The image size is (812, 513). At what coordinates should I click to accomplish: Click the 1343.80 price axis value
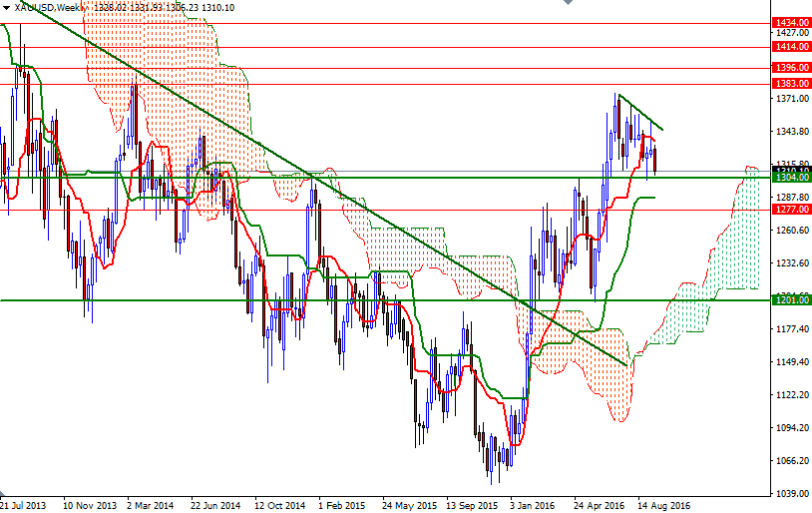point(792,132)
